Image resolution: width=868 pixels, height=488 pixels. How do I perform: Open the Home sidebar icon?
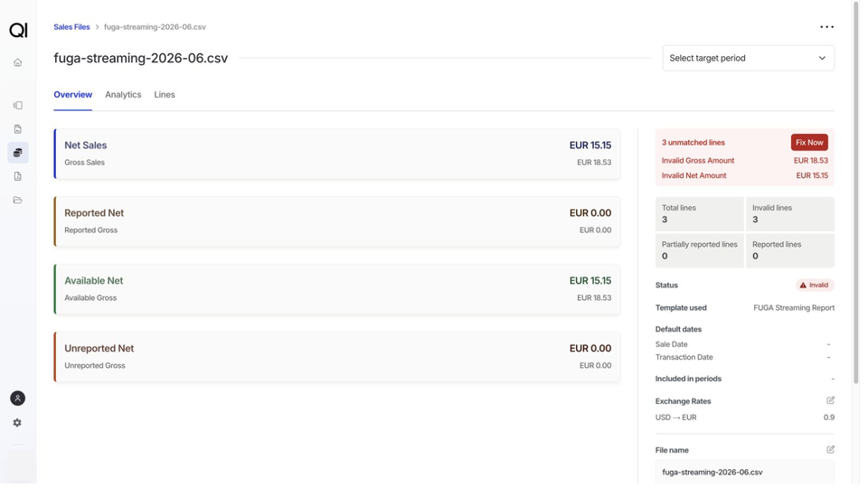pyautogui.click(x=18, y=62)
